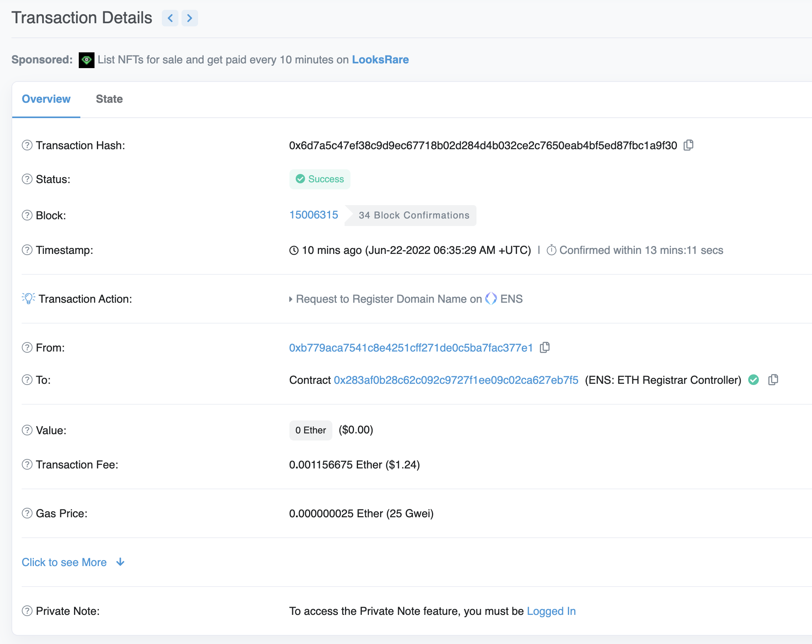
Task: Click the green verified contract checkmark
Action: (754, 380)
